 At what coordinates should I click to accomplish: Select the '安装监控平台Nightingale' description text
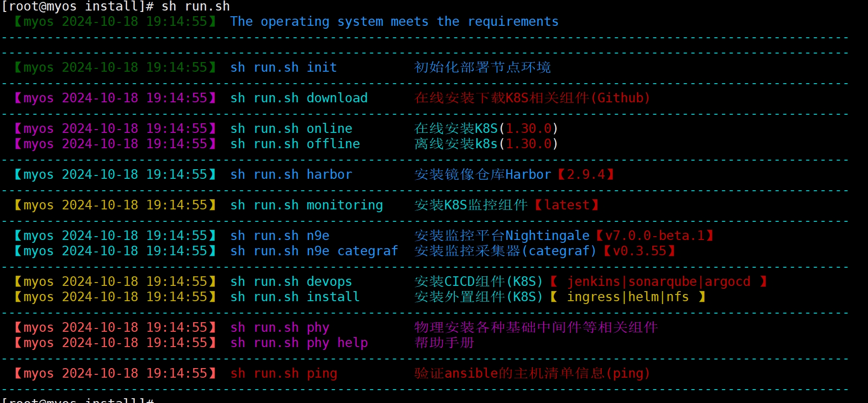[502, 236]
